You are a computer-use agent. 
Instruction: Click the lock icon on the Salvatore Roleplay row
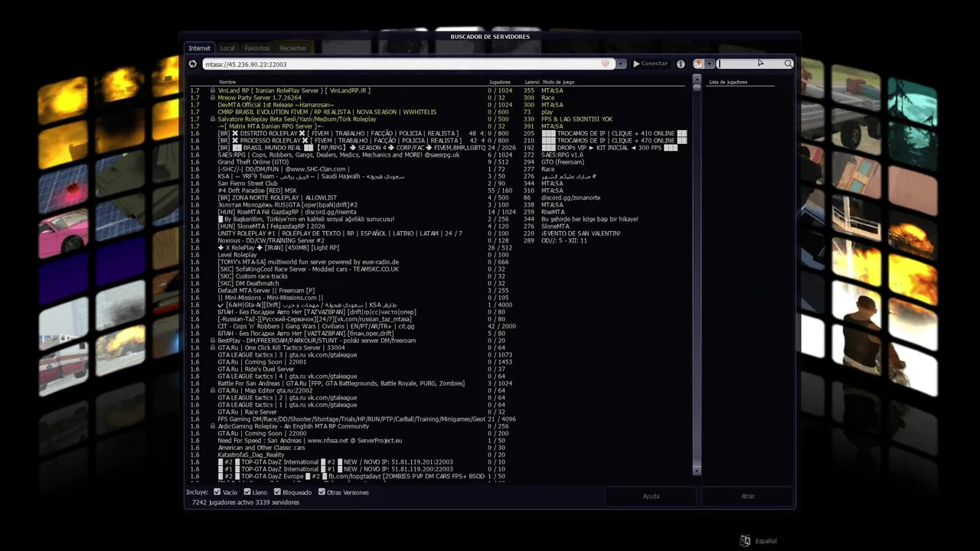(213, 119)
